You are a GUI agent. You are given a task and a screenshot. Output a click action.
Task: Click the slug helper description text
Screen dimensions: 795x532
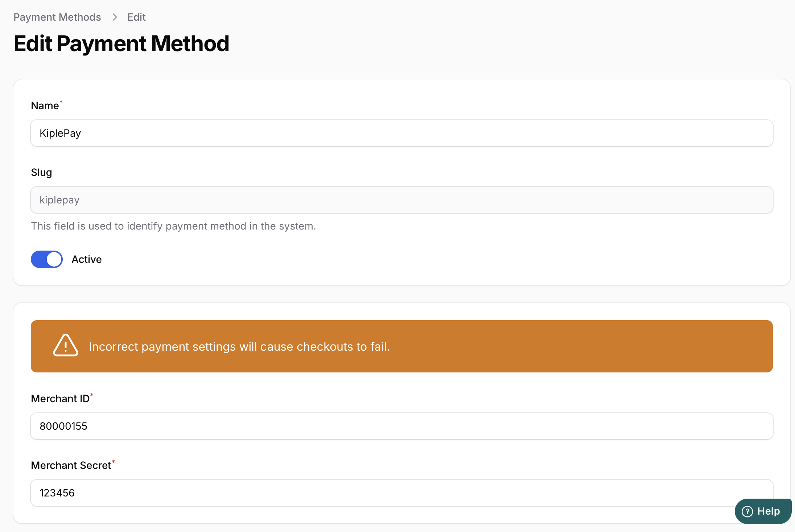tap(173, 226)
